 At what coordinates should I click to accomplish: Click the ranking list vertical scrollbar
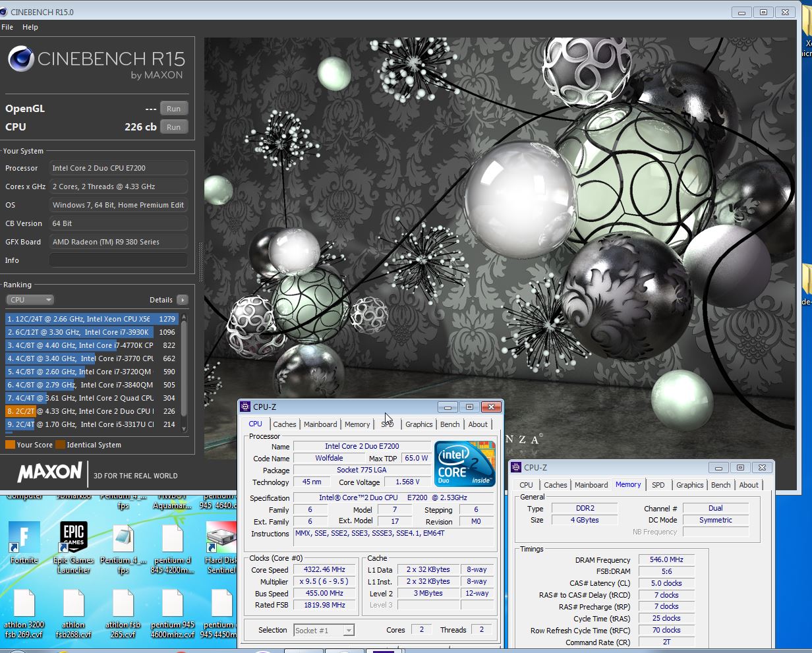pyautogui.click(x=184, y=371)
